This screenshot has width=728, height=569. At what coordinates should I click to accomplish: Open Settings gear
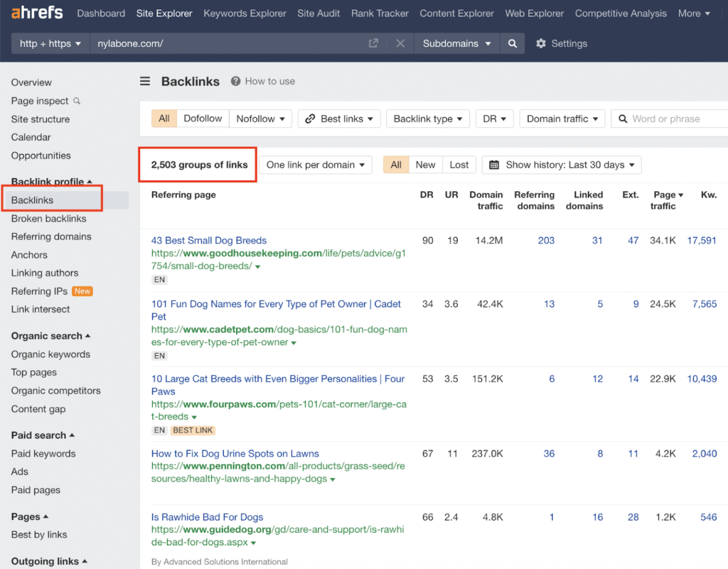pyautogui.click(x=540, y=43)
